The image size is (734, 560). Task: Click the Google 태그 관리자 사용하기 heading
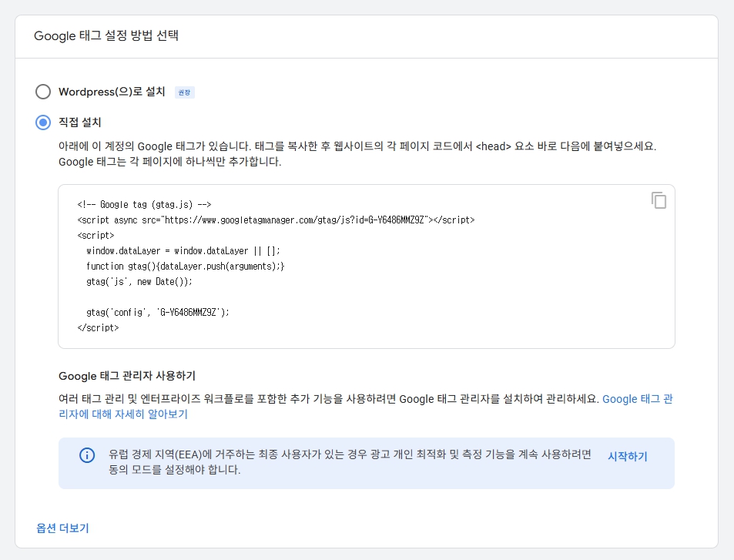coord(127,376)
